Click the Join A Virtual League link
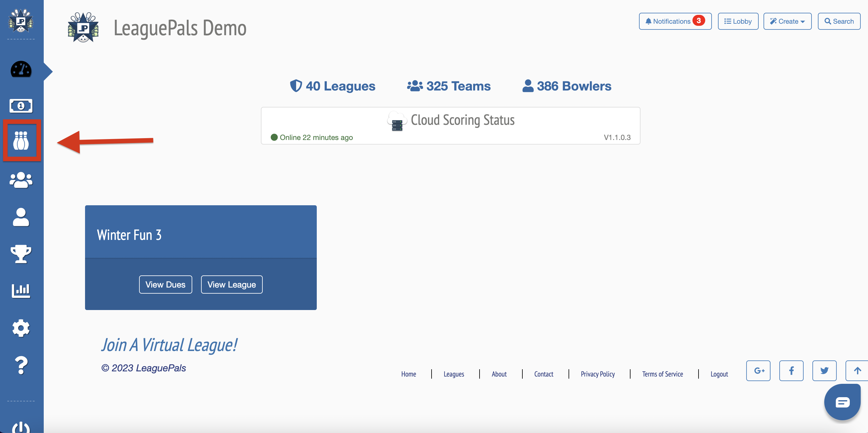This screenshot has height=433, width=868. (x=169, y=345)
